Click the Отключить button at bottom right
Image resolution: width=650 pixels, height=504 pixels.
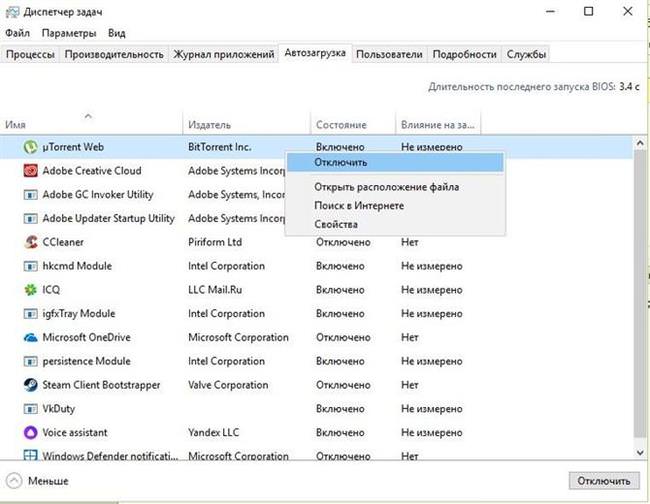click(604, 481)
